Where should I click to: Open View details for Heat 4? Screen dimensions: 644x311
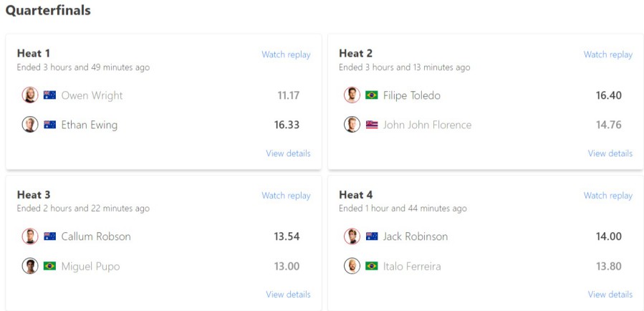(x=610, y=295)
